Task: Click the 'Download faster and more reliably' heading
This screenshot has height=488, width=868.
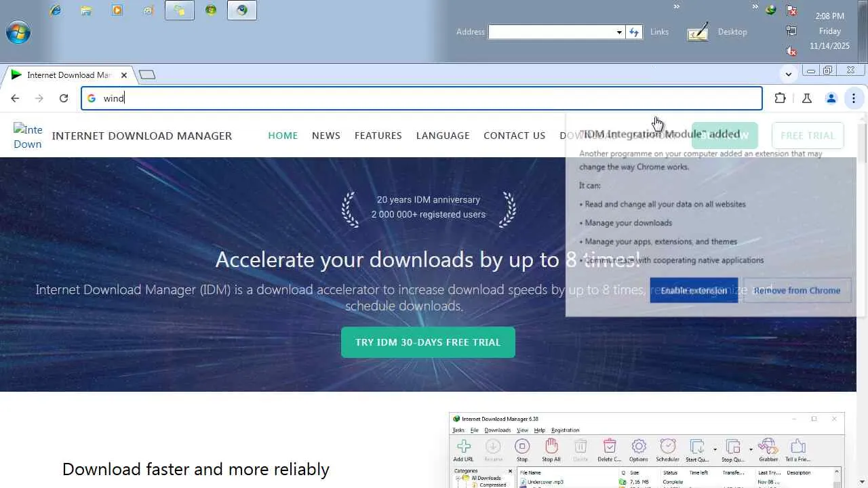Action: click(x=196, y=469)
